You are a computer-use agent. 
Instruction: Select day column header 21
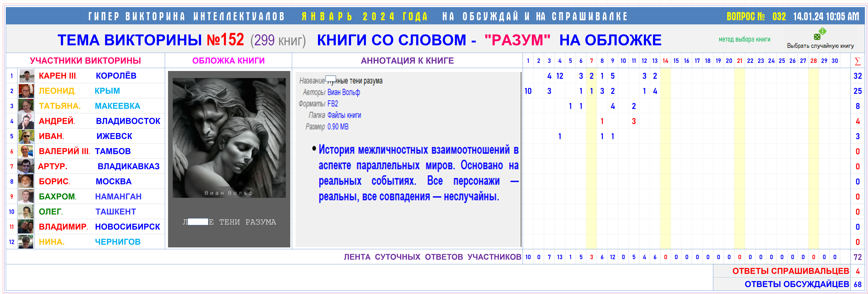740,61
